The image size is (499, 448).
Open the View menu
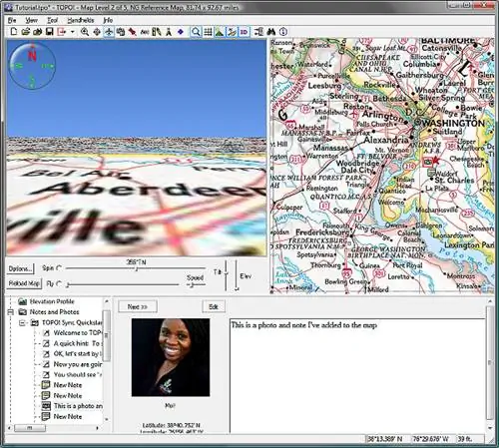click(x=32, y=20)
